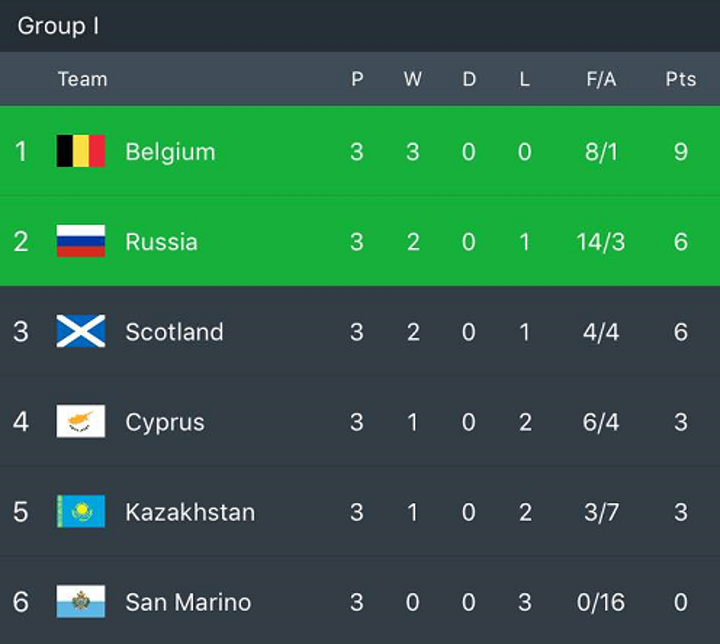
Task: Open the Kazakhstan team name
Action: pyautogui.click(x=190, y=512)
